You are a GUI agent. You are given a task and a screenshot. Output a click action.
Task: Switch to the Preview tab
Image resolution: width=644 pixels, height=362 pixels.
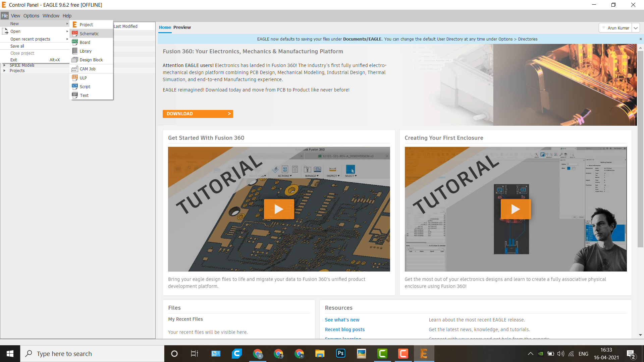coord(182,27)
